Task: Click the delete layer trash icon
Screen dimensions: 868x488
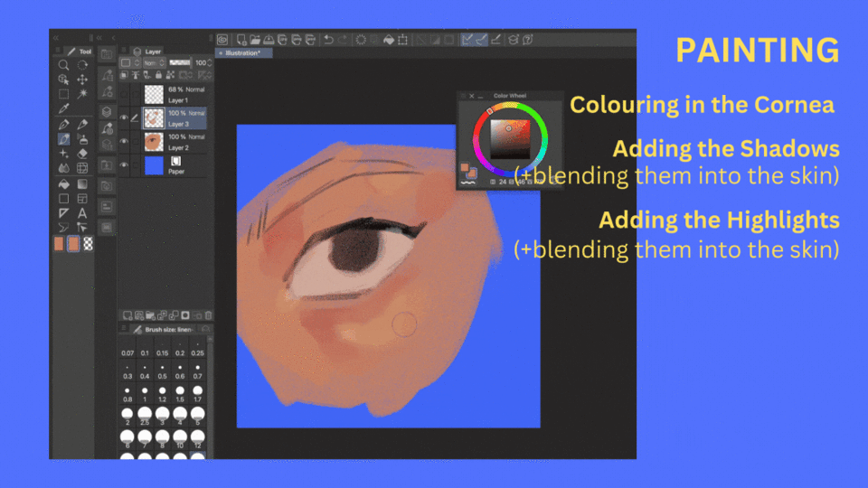Action: click(x=208, y=315)
